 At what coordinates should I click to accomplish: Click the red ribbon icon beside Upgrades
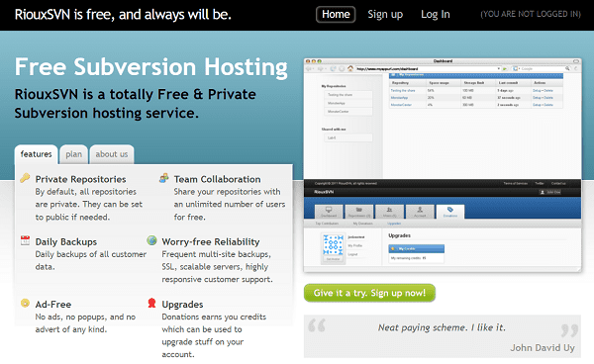click(x=151, y=303)
